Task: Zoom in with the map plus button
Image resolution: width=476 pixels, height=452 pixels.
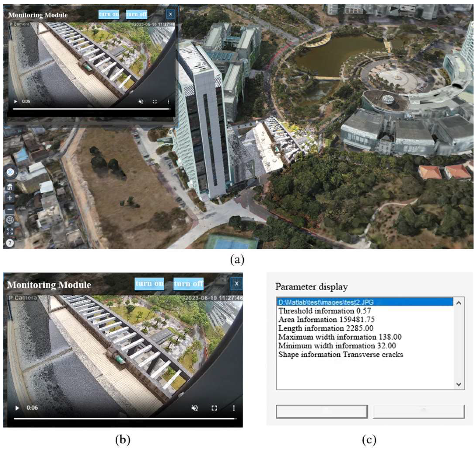Action: [10, 198]
